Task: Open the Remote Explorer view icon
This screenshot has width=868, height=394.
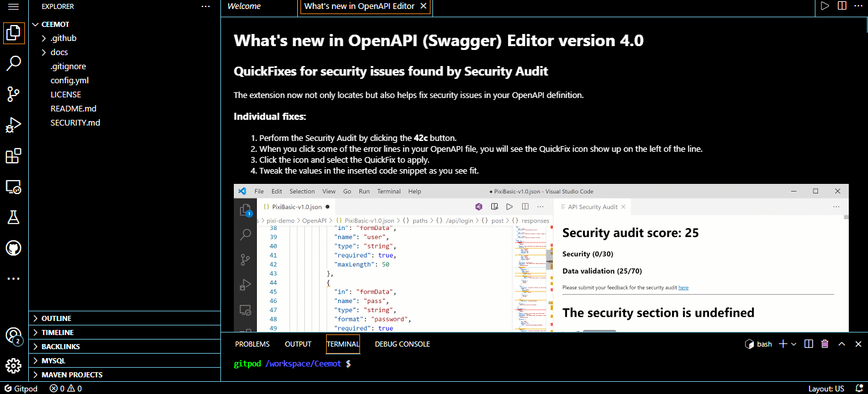Action: [13, 186]
